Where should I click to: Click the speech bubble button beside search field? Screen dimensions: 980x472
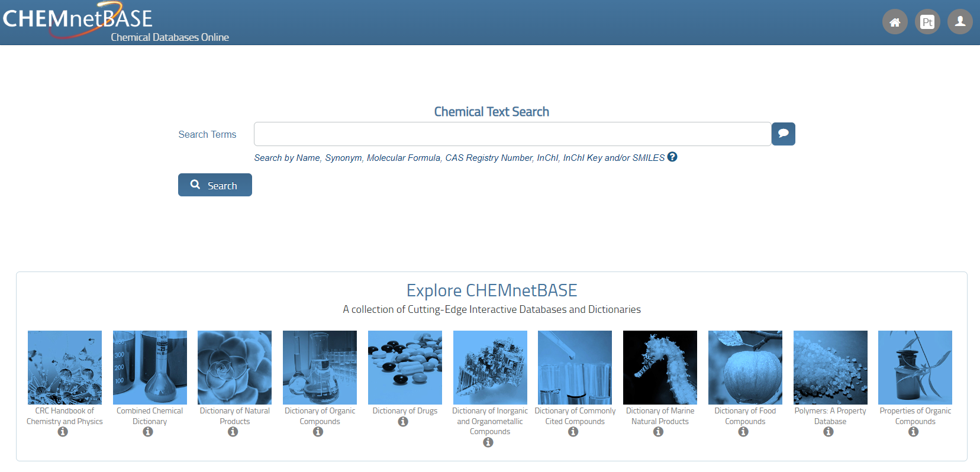(x=784, y=134)
